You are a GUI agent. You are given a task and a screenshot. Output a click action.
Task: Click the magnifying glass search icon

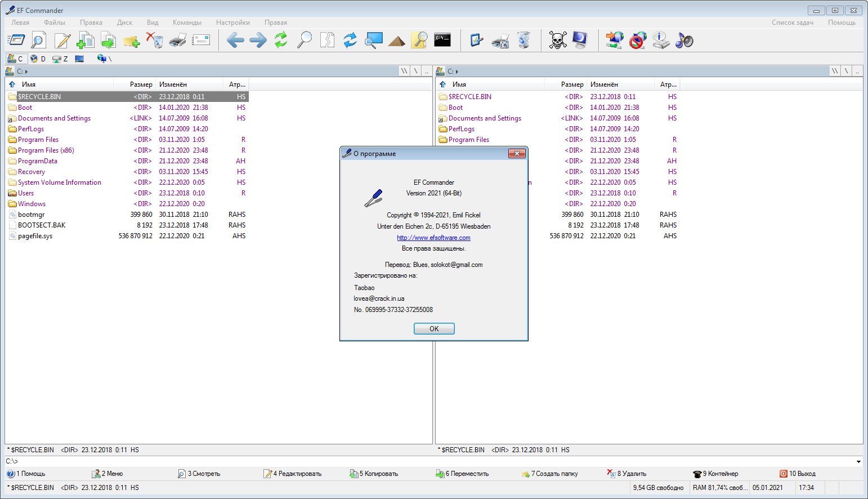tap(304, 40)
